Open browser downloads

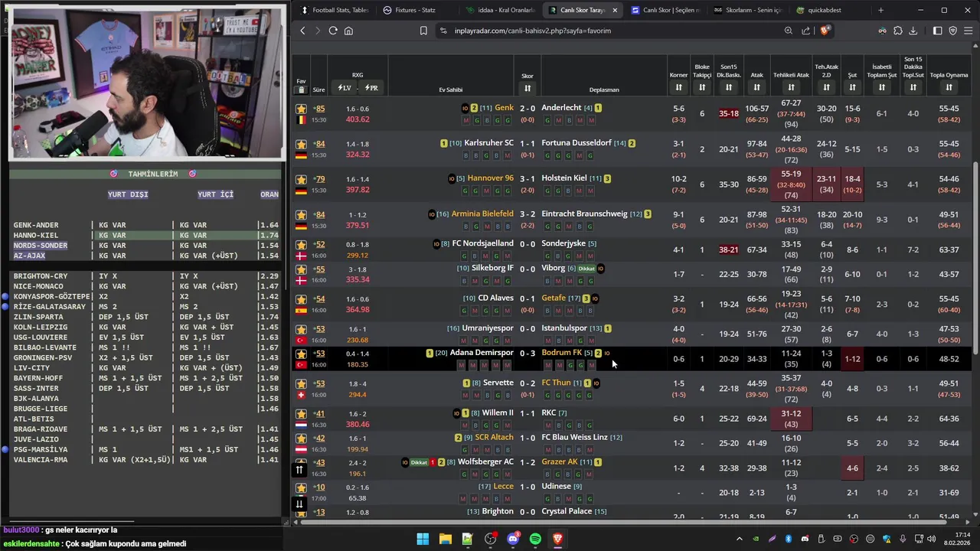click(913, 31)
